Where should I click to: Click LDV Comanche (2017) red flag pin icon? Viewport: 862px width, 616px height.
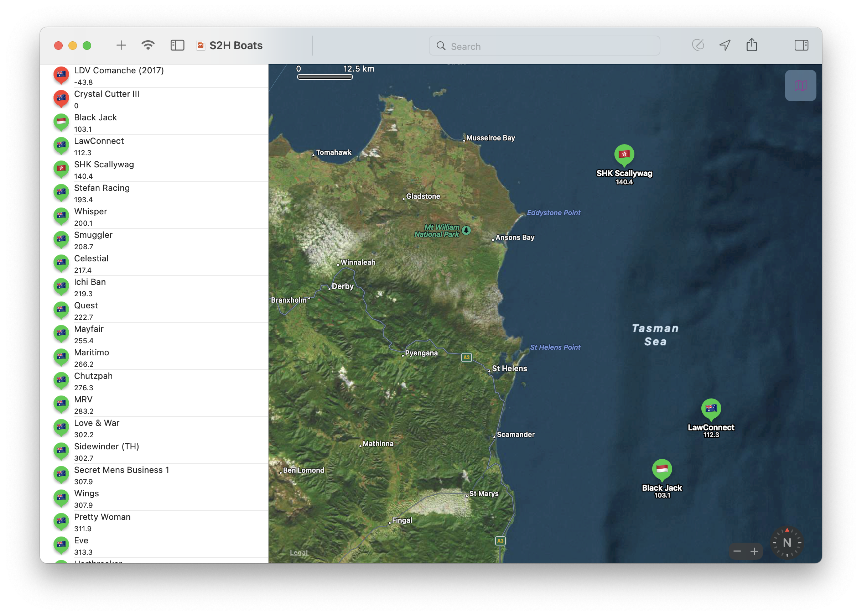[x=61, y=75]
